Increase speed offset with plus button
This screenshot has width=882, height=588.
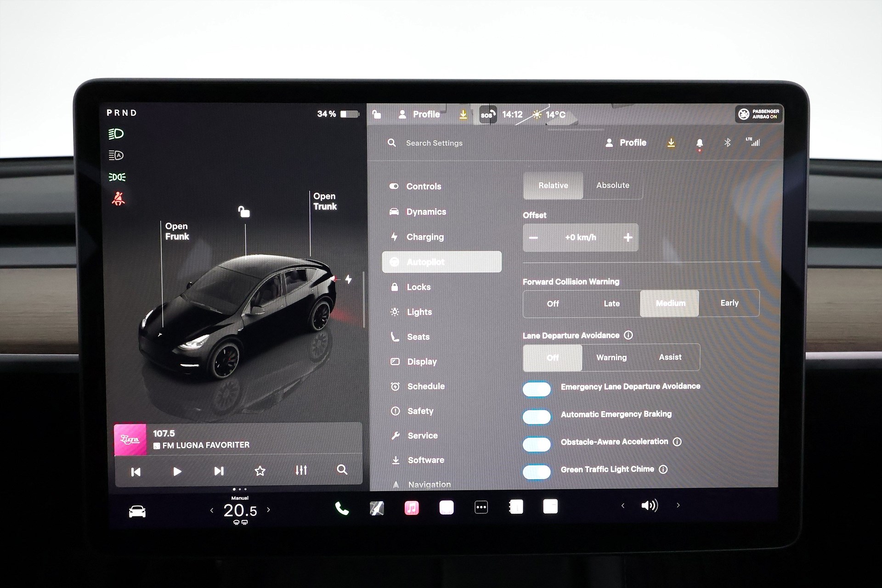(x=628, y=237)
